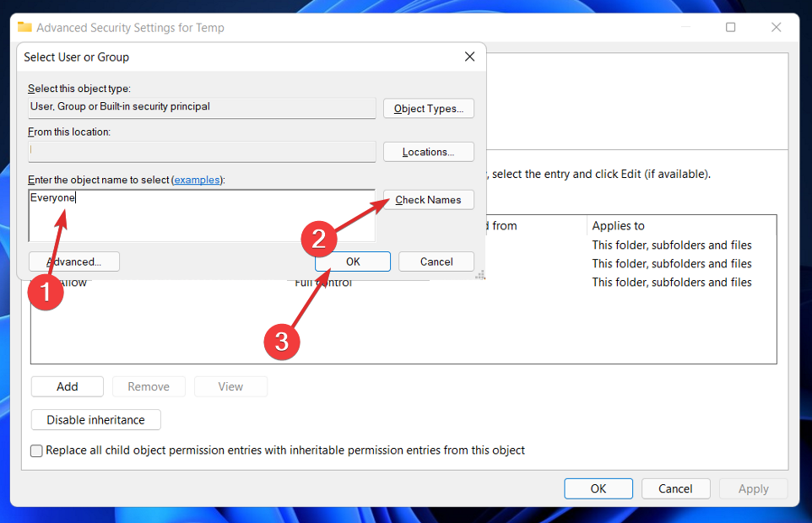This screenshot has width=812, height=523.
Task: Click the Object Types... button
Action: [x=428, y=109]
